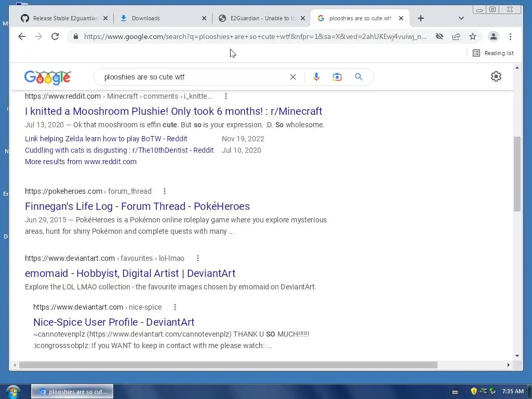The height and width of the screenshot is (399, 532).
Task: Open Link helping Zelda learn BoTW link
Action: [106, 139]
